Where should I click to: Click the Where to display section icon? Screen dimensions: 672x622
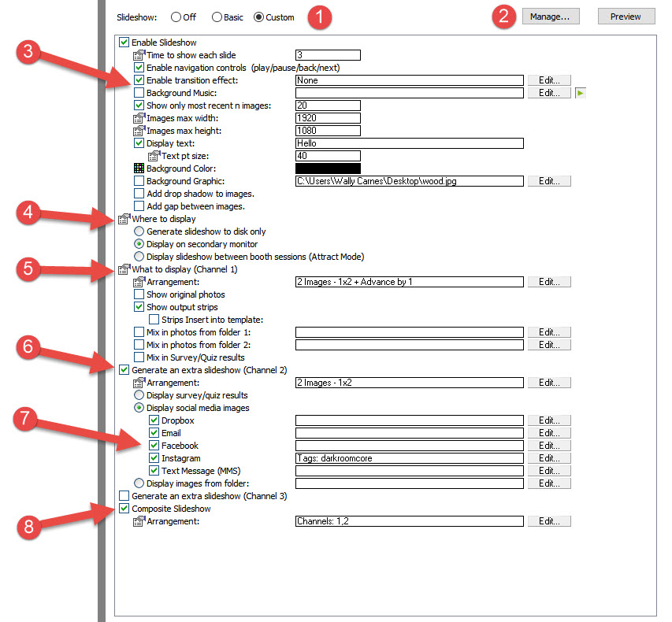coord(124,219)
